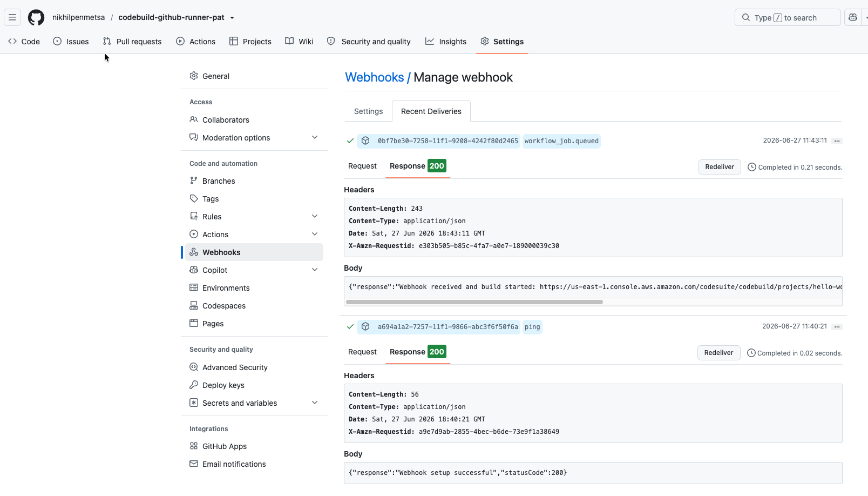Image resolution: width=868 pixels, height=496 pixels.
Task: Open Issues tab
Action: [71, 42]
